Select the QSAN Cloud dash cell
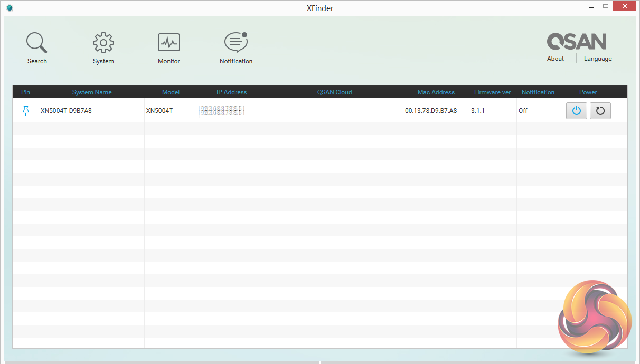640x364 pixels. click(x=334, y=111)
